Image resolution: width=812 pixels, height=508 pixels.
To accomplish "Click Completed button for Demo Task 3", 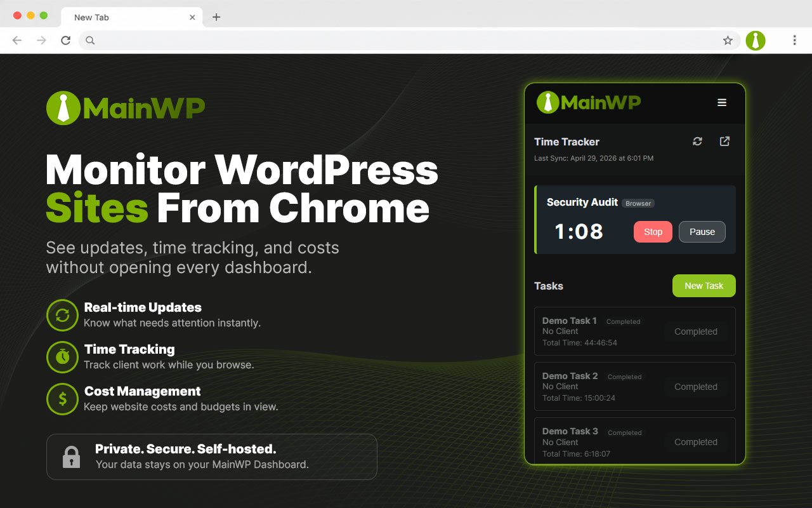I will 696,442.
